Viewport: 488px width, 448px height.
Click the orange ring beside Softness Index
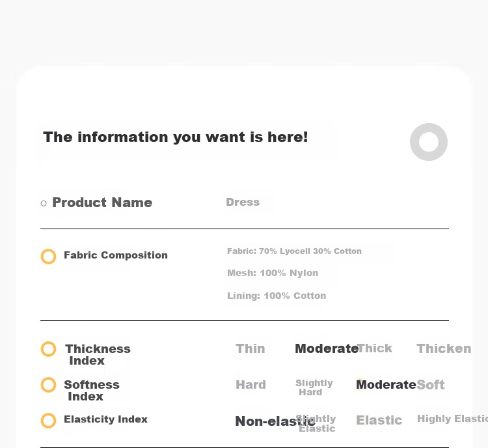(48, 384)
